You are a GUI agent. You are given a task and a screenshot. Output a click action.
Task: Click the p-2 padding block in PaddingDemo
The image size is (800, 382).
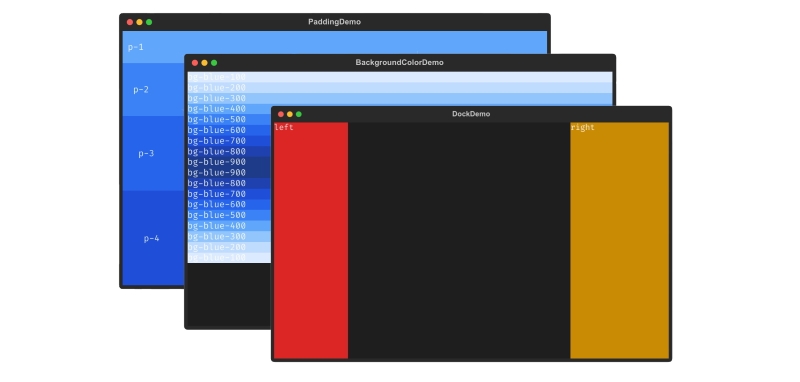(x=153, y=89)
